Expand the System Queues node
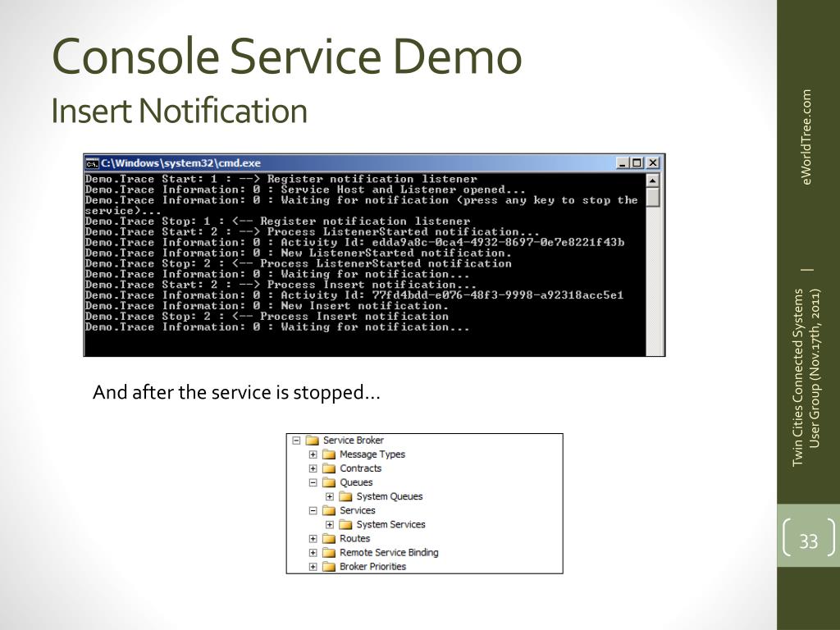840x630 pixels. coord(330,496)
